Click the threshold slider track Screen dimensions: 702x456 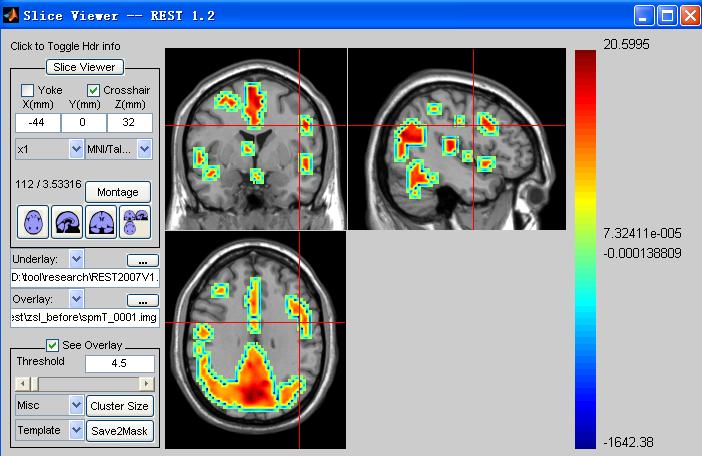90,384
